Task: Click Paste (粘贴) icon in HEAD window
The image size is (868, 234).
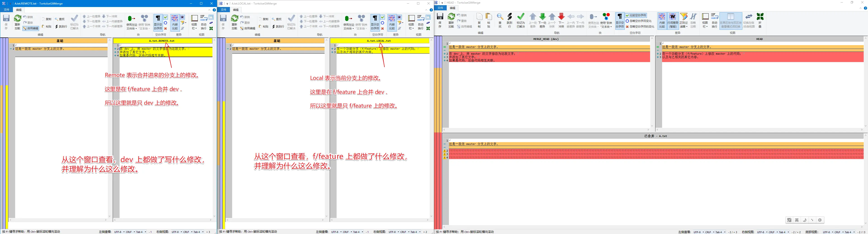Action: coord(488,20)
